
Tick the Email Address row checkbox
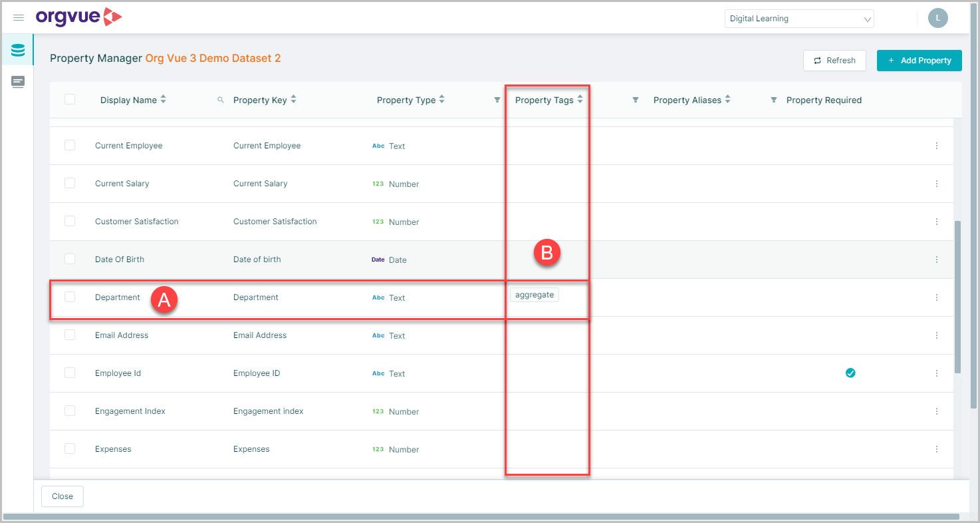(x=70, y=335)
